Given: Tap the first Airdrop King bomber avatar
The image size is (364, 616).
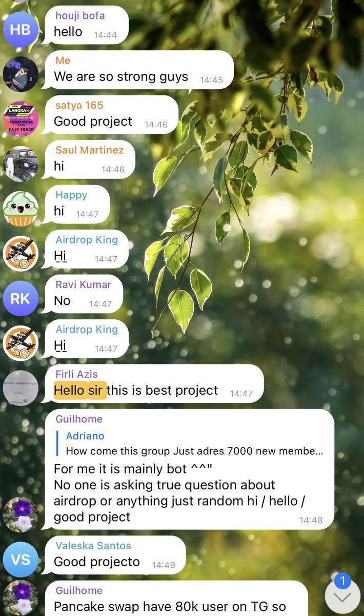Looking at the screenshot, I should coord(21,254).
